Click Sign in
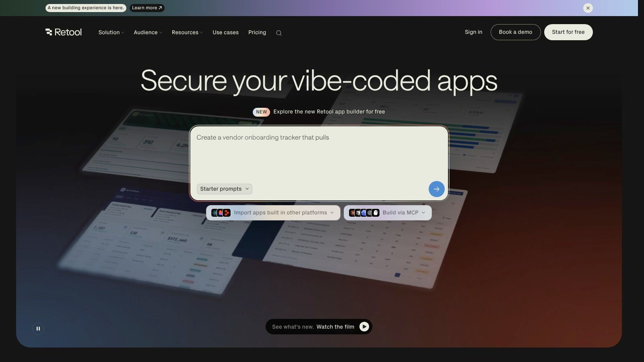Viewport: 644px width, 362px height. [x=473, y=32]
